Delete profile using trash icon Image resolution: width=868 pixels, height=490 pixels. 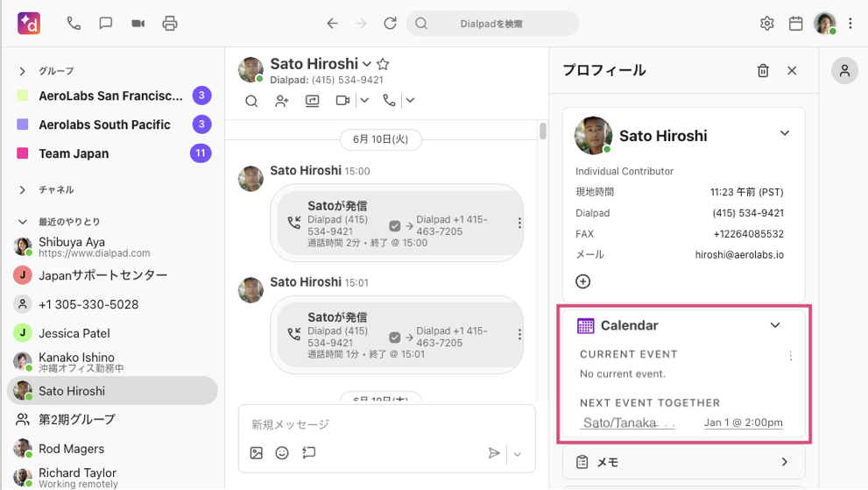763,71
